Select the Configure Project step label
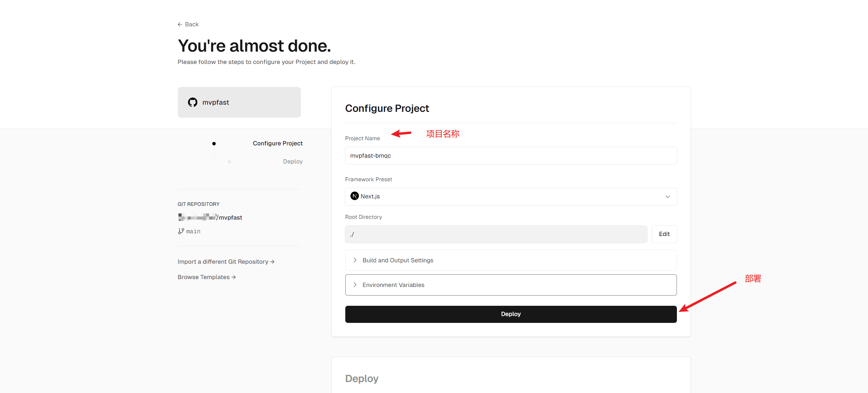Viewport: 868px width, 393px height. (278, 143)
